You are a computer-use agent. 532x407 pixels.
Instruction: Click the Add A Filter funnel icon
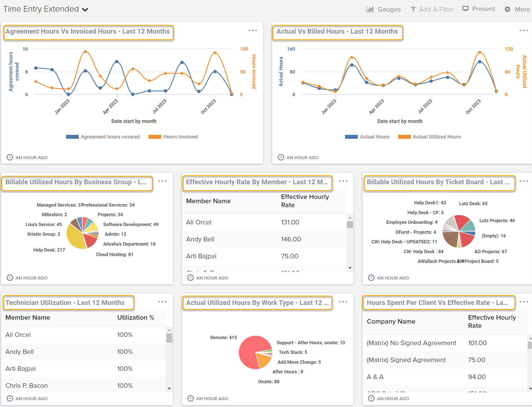coord(413,9)
